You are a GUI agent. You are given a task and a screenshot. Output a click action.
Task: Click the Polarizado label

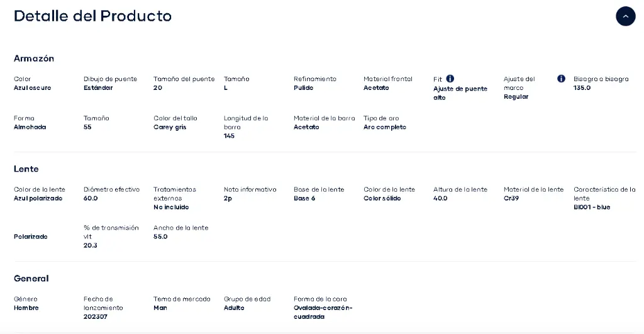click(30, 237)
